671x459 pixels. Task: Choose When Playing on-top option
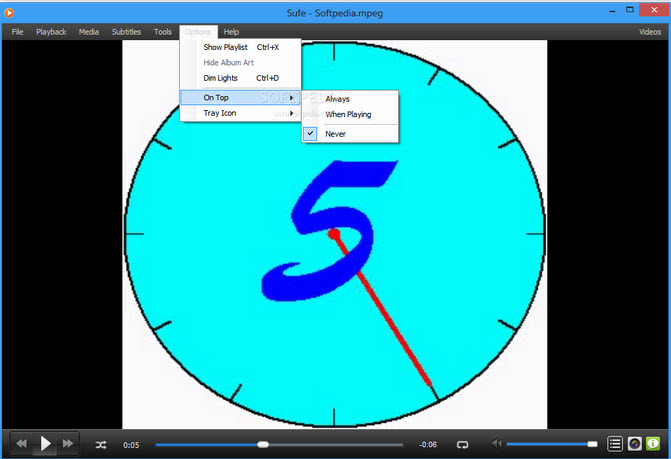347,115
